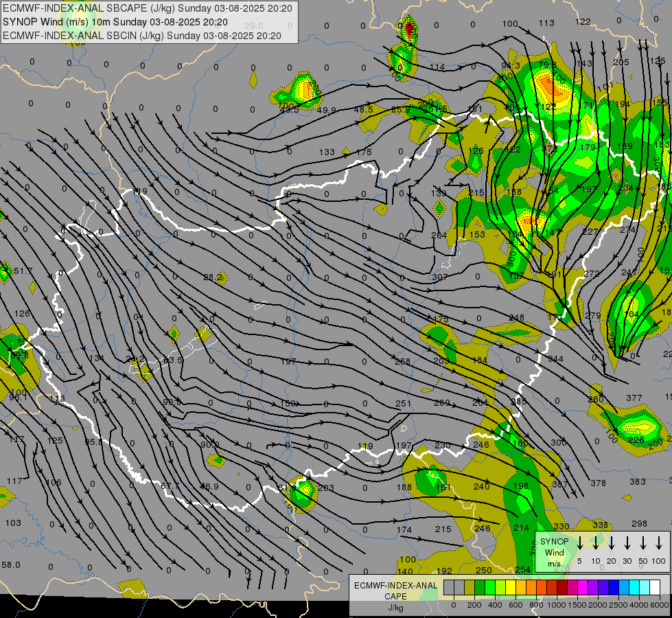Click the SBCAPE title line in legend header
The image size is (672, 618).
click(x=148, y=8)
